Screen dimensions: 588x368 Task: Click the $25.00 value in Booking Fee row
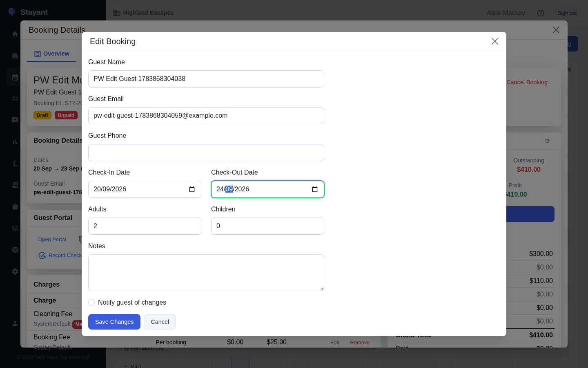point(276,342)
